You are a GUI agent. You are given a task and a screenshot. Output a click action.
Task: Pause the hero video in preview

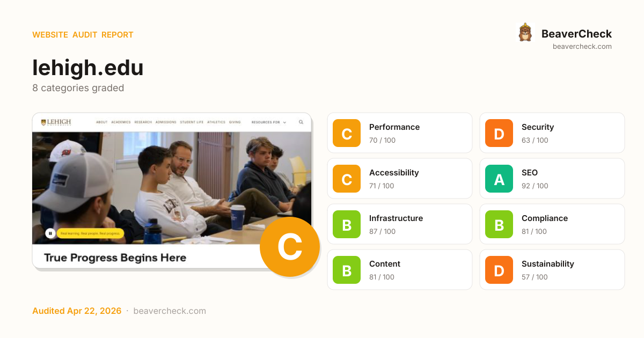(50, 233)
